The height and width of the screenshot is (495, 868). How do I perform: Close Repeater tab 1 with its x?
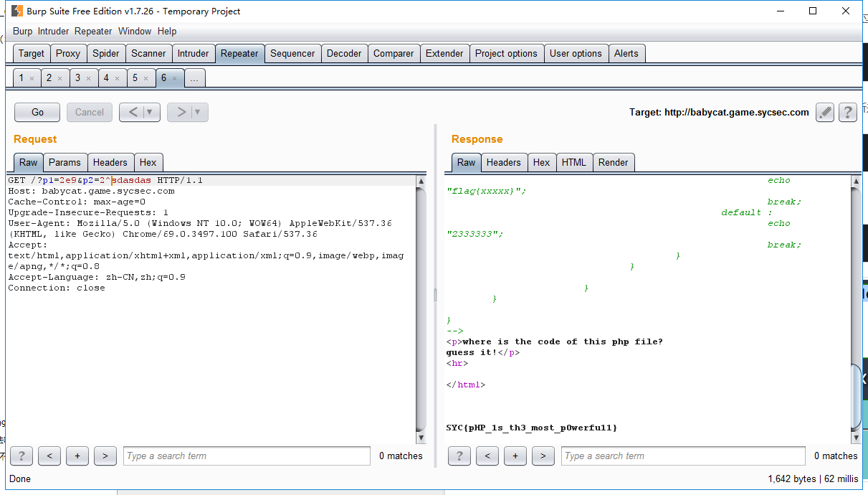[x=32, y=78]
